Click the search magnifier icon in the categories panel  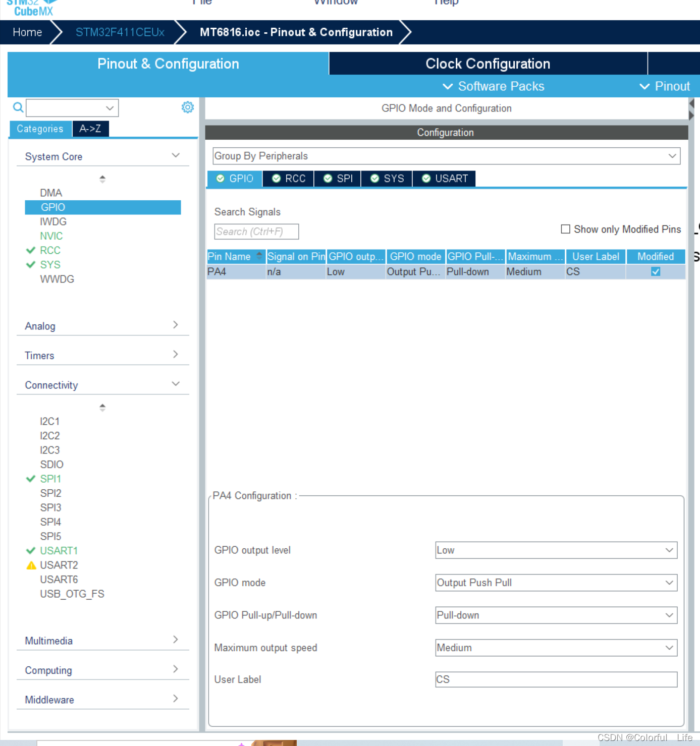tap(18, 107)
